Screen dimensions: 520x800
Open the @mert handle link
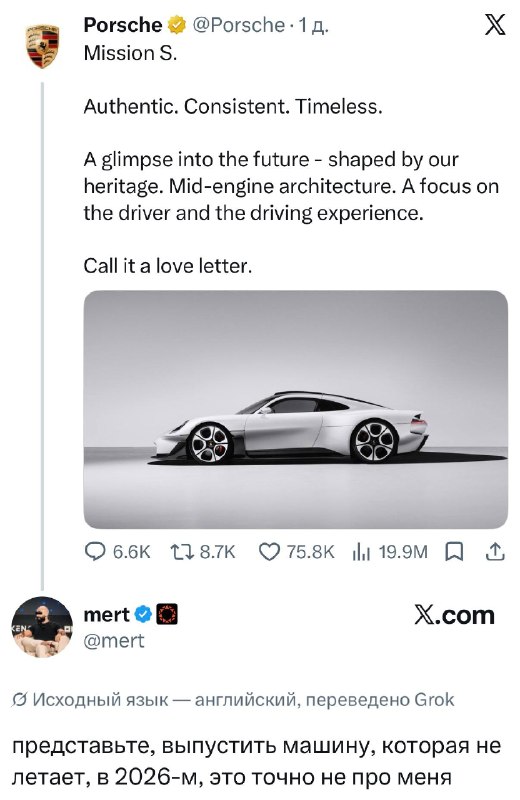pyautogui.click(x=114, y=641)
